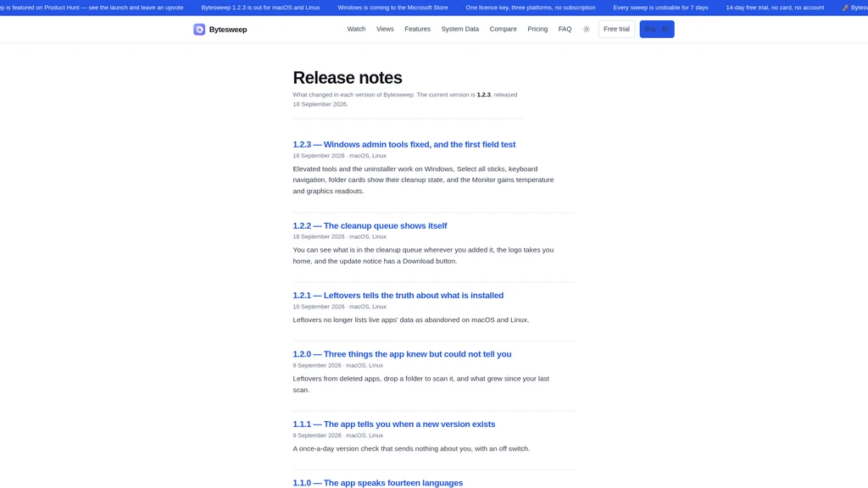Click the Product Hunt banner announcement

(x=92, y=8)
